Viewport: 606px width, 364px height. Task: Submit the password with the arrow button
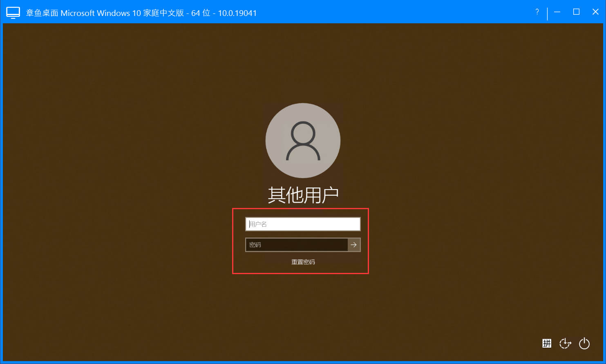tap(354, 245)
